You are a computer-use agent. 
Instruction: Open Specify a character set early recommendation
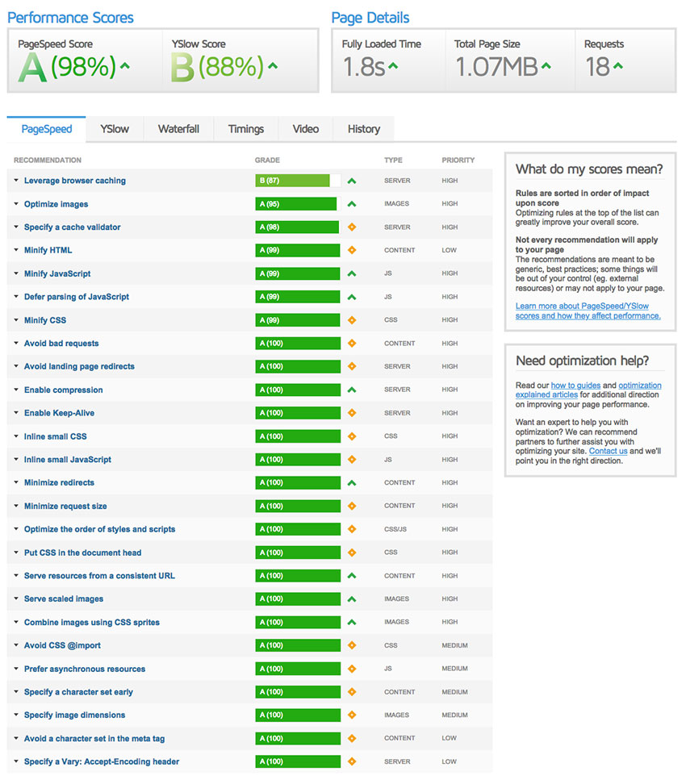(78, 692)
